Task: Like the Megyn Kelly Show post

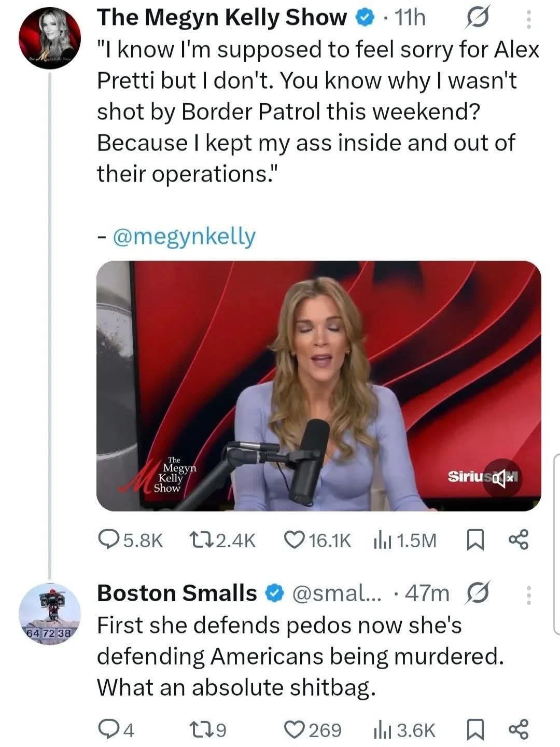Action: point(295,541)
